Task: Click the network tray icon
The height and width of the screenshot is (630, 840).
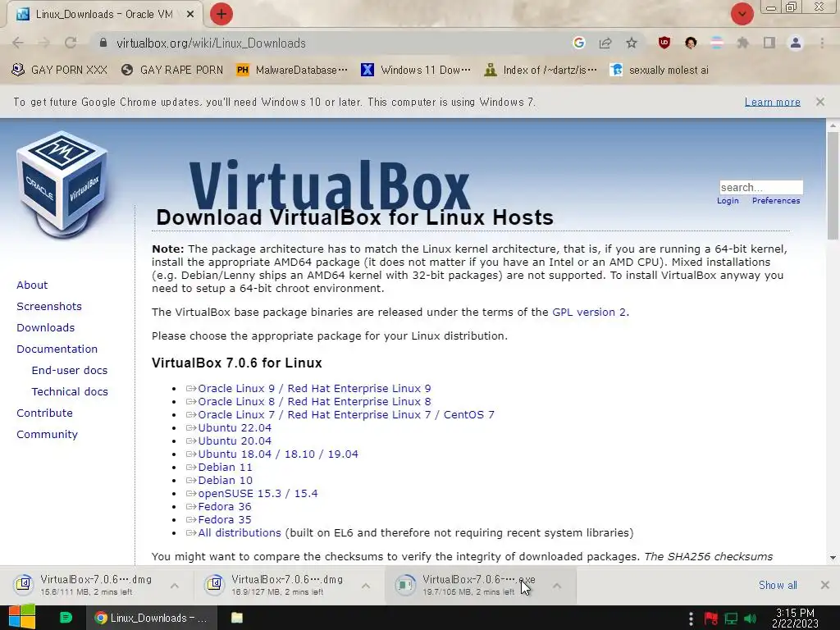Action: tap(731, 619)
